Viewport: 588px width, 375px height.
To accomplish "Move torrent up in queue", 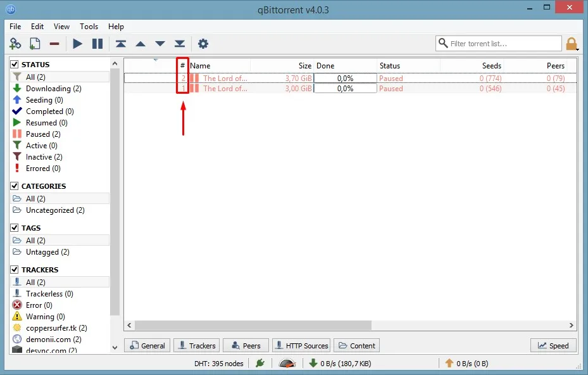I will [x=141, y=44].
